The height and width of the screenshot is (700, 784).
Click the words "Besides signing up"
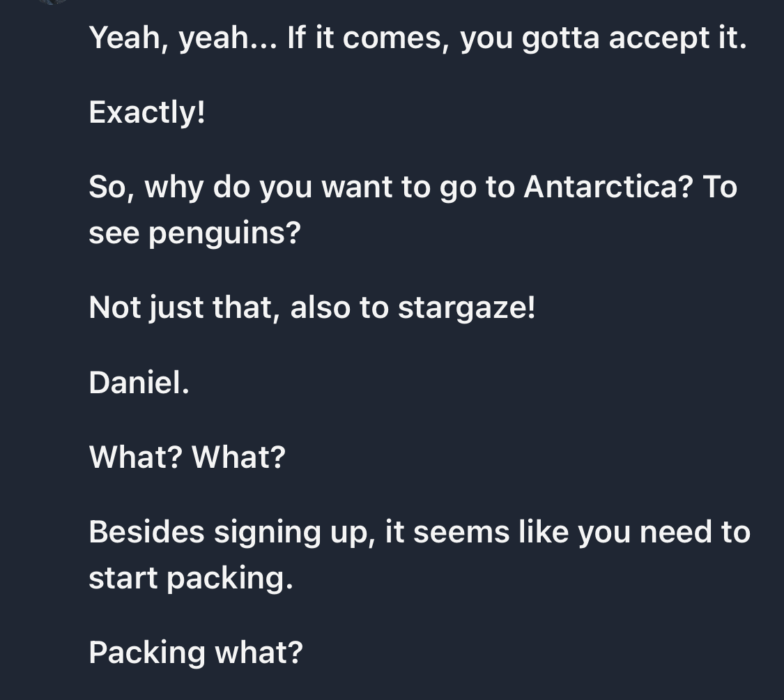point(231,533)
